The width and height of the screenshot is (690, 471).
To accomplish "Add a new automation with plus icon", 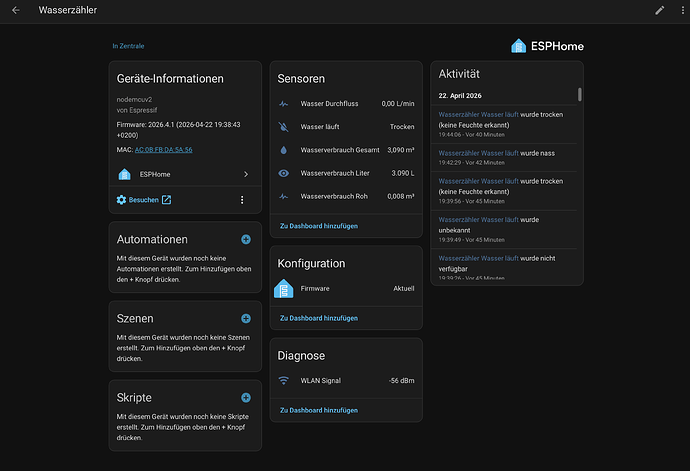I will click(246, 239).
